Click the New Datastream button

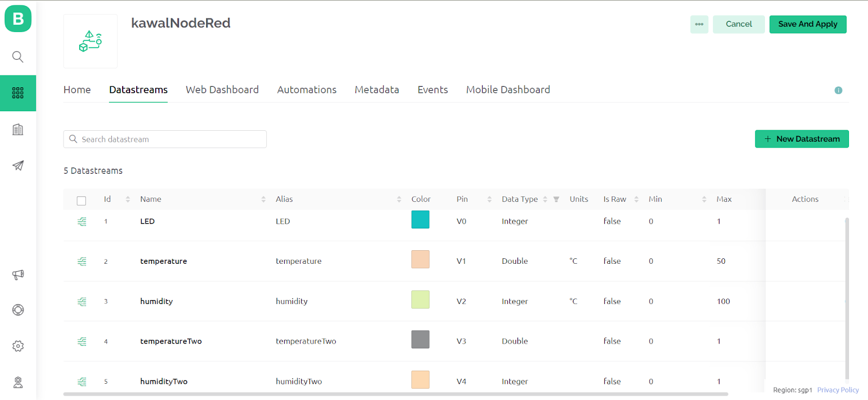click(x=802, y=139)
